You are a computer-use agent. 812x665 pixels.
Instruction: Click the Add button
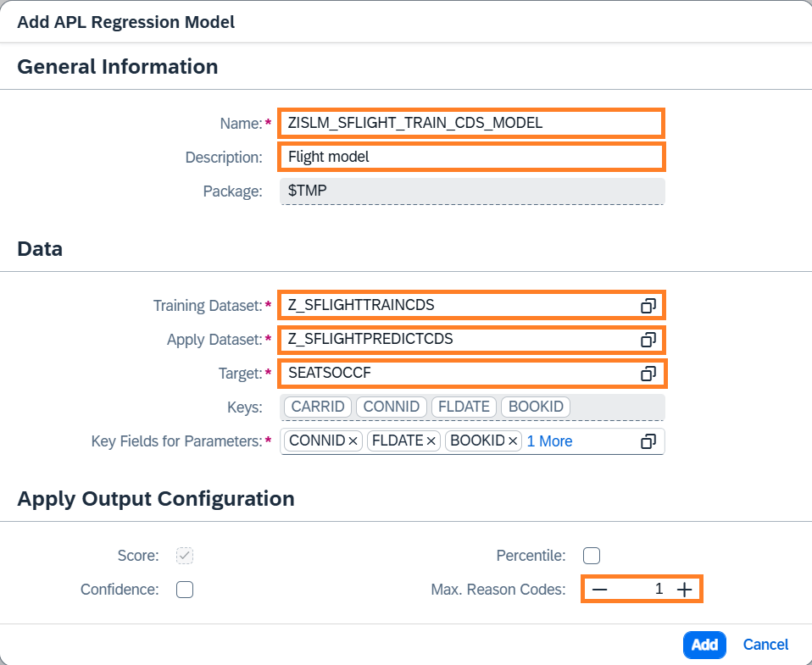click(x=704, y=645)
